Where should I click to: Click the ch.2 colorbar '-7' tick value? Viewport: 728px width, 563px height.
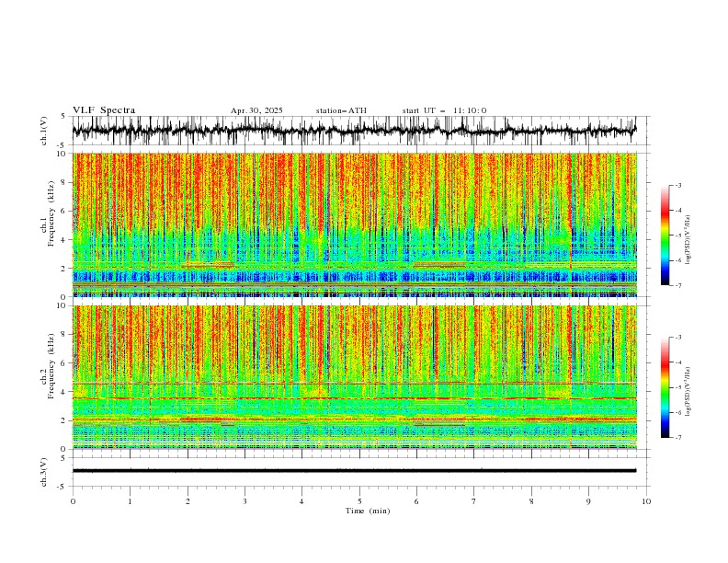(678, 438)
